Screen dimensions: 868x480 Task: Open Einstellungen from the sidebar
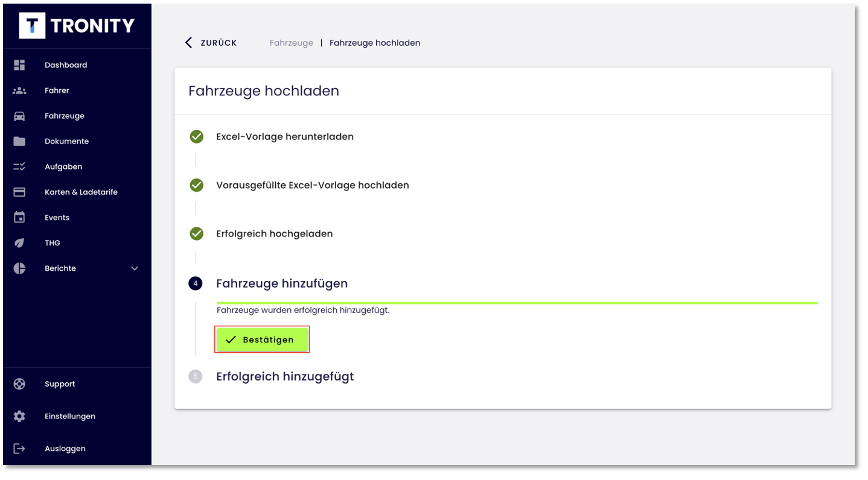pos(70,416)
